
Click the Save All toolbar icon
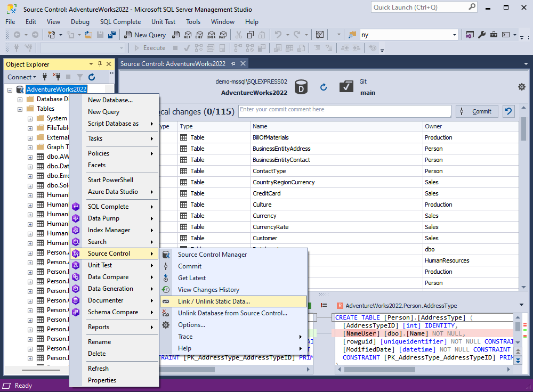(x=112, y=35)
